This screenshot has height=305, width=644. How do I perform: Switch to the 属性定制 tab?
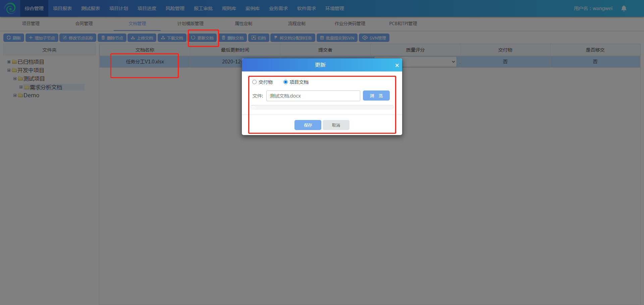[x=244, y=23]
